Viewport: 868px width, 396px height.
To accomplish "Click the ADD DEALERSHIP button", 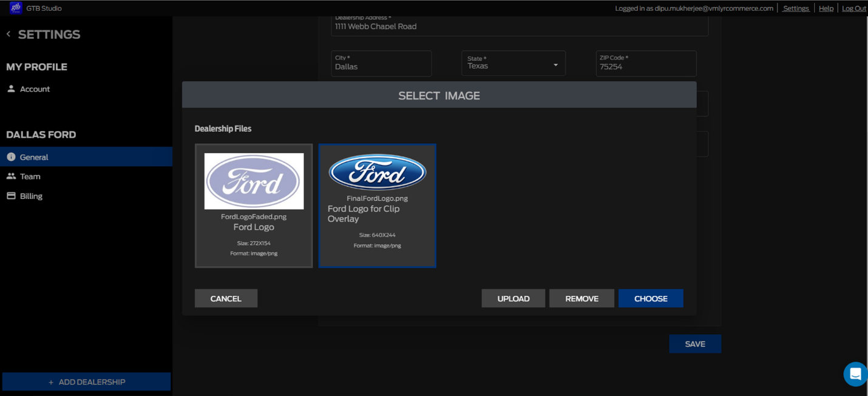I will click(x=86, y=382).
